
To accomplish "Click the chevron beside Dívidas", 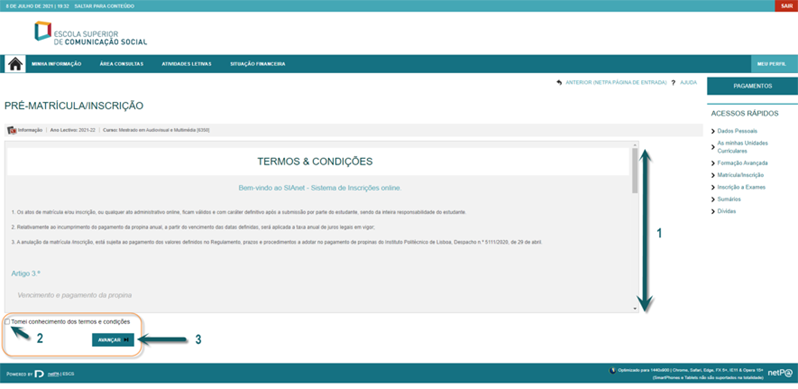I will (712, 211).
